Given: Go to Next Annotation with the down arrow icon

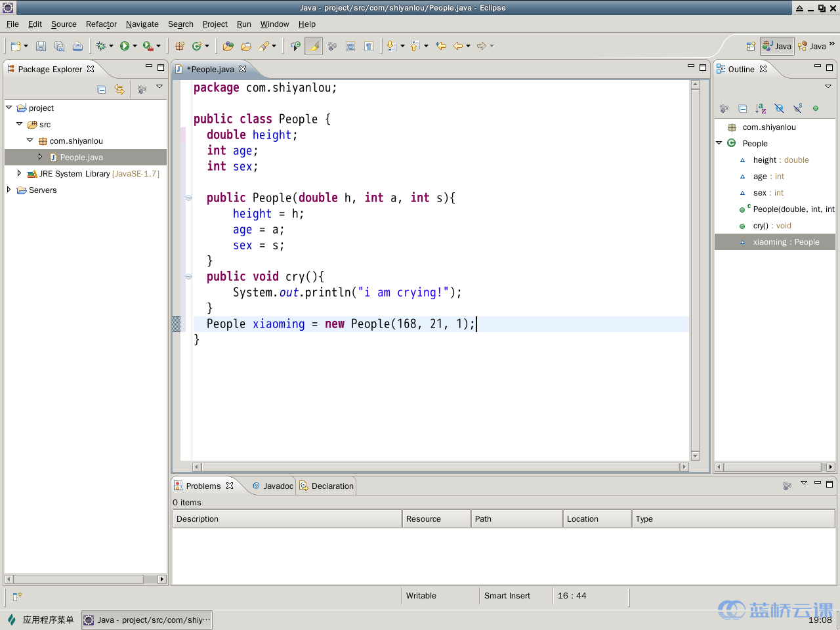Looking at the screenshot, I should click(391, 46).
